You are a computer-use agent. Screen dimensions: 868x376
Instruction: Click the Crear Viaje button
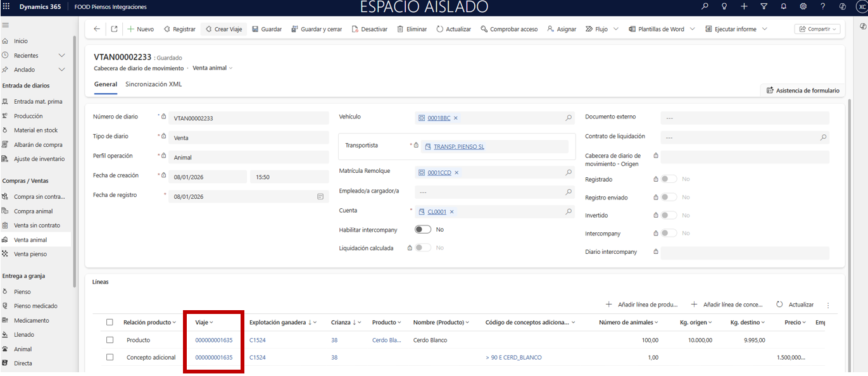pyautogui.click(x=223, y=29)
